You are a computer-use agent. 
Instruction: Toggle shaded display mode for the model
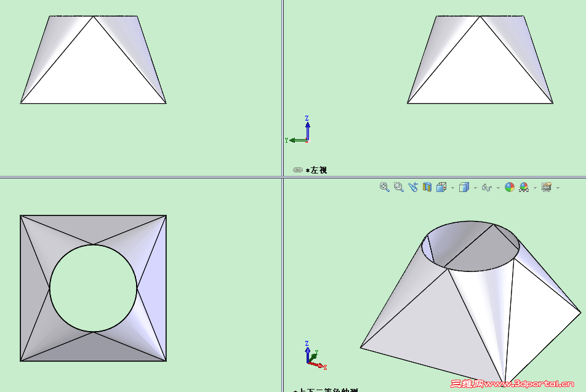(x=465, y=187)
